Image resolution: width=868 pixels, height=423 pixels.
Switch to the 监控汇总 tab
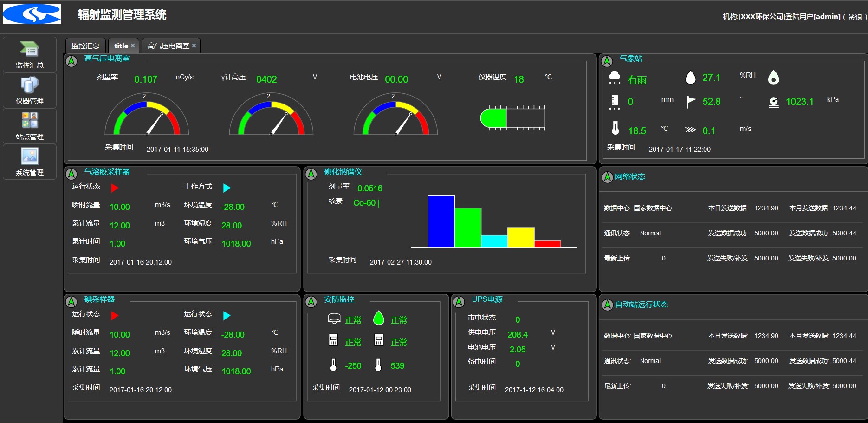pos(85,46)
